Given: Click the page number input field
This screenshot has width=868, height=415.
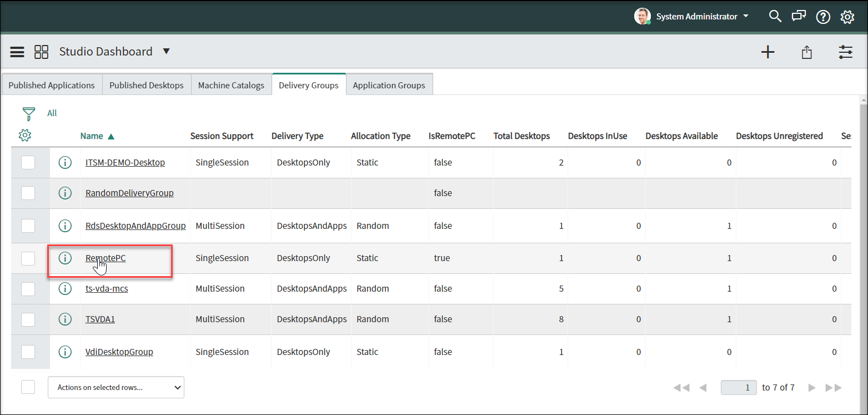Looking at the screenshot, I should (739, 387).
